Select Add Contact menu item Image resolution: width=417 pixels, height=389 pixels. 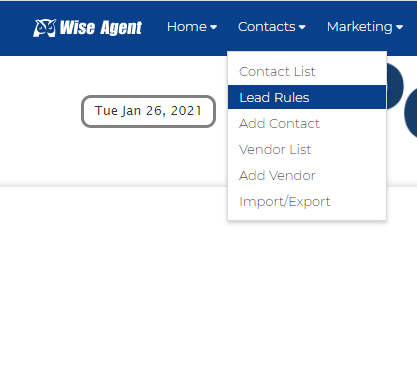pos(307,124)
